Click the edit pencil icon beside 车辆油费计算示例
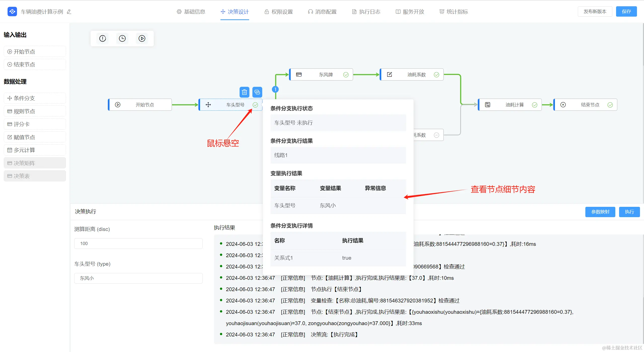The height and width of the screenshot is (352, 644). 69,12
